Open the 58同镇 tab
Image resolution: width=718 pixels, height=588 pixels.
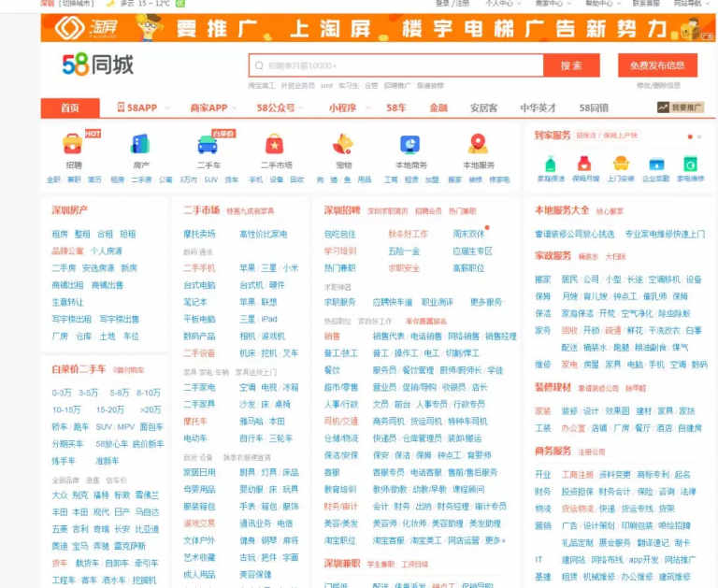(x=594, y=108)
